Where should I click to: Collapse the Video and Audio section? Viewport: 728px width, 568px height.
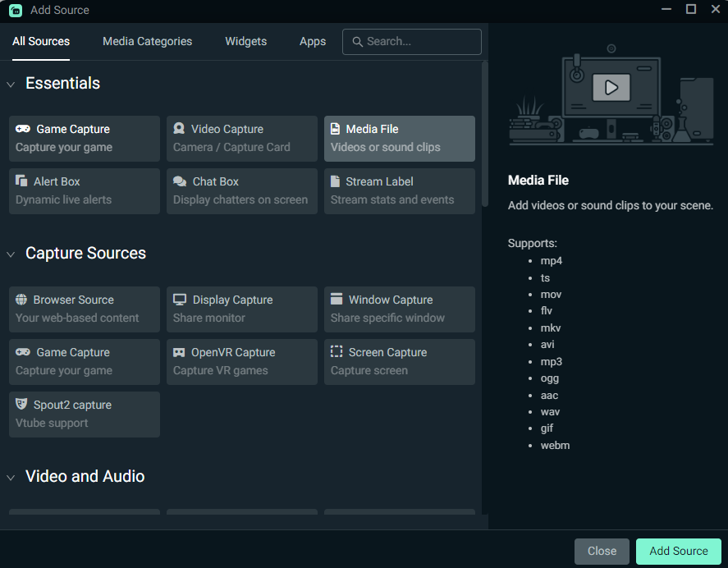[11, 477]
